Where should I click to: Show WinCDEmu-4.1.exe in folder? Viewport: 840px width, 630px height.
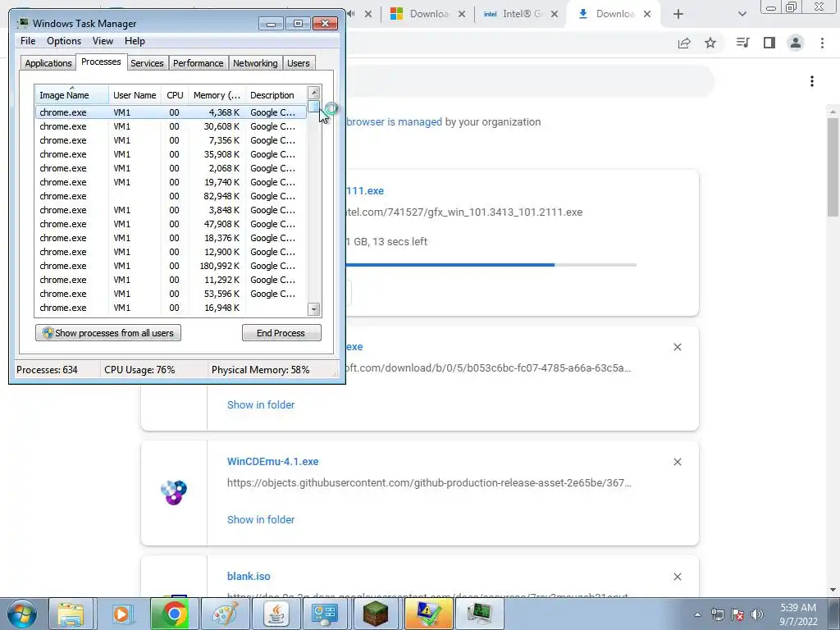coord(261,519)
